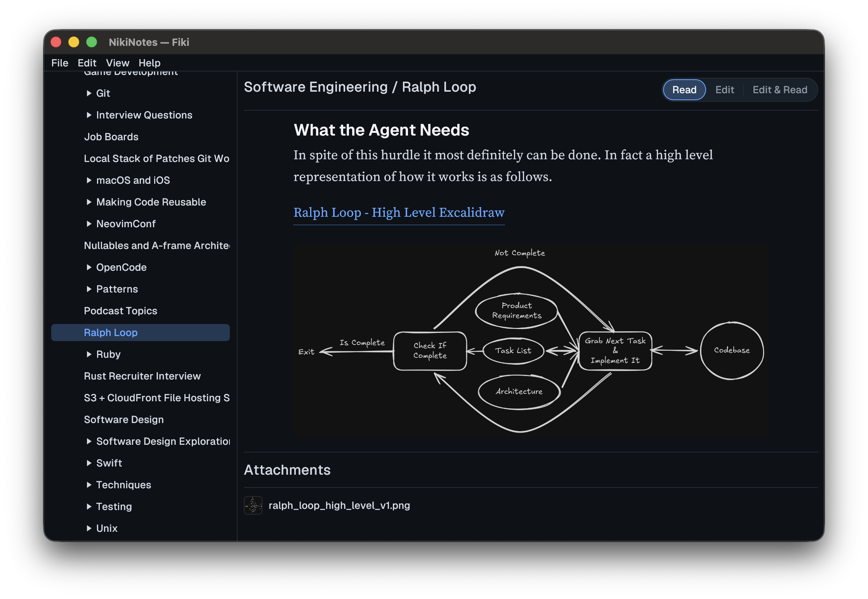This screenshot has height=599, width=868.
Task: Expand the Ruby node
Action: coord(89,354)
